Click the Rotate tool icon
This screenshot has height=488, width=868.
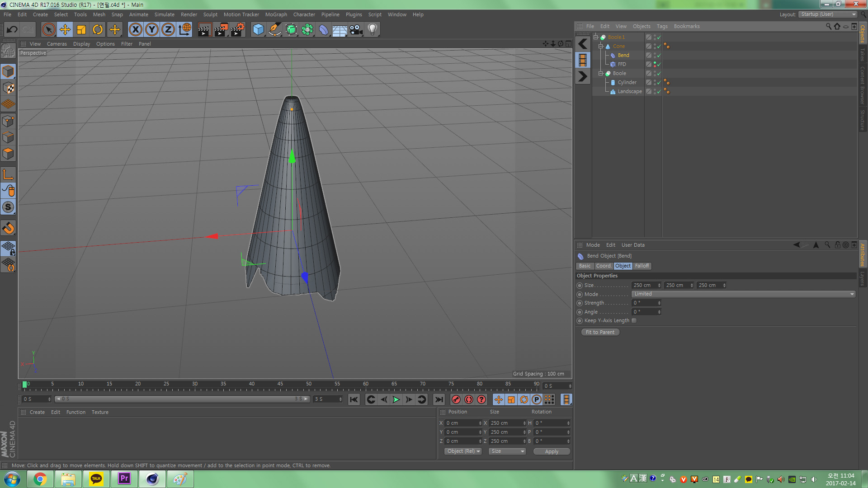point(99,29)
